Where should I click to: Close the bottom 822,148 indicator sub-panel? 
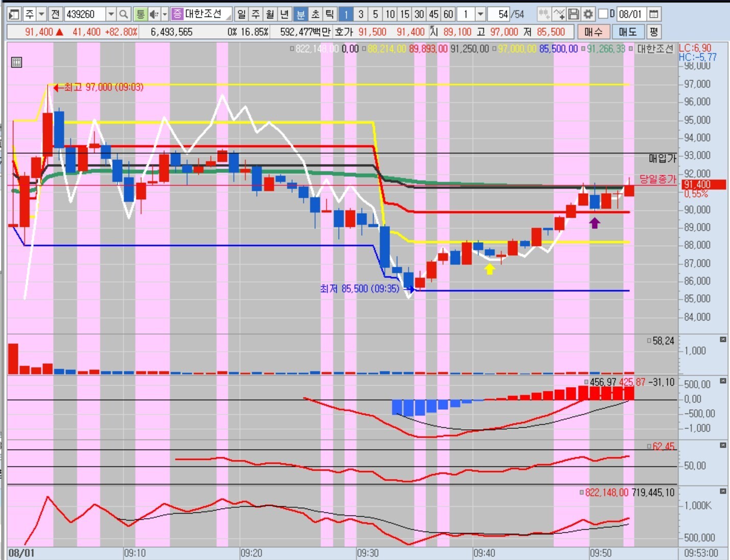[x=723, y=491]
